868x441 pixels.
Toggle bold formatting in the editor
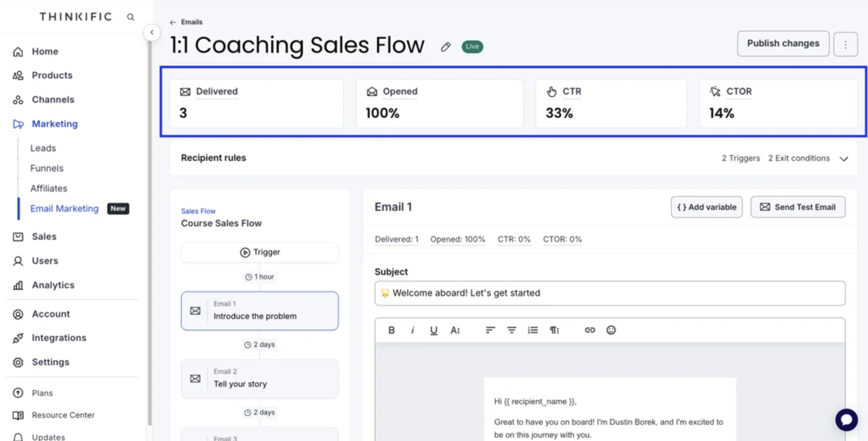point(391,330)
